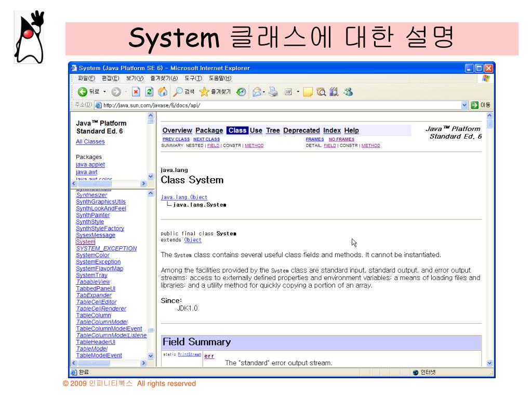The height and width of the screenshot is (399, 532).
Task: Switch to the Package navigation tab
Action: pyautogui.click(x=209, y=130)
